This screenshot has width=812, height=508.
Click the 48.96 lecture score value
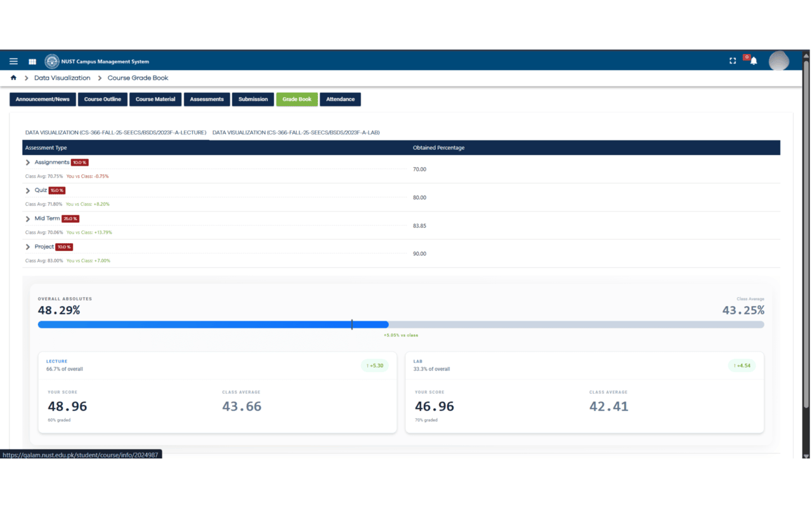[67, 406]
